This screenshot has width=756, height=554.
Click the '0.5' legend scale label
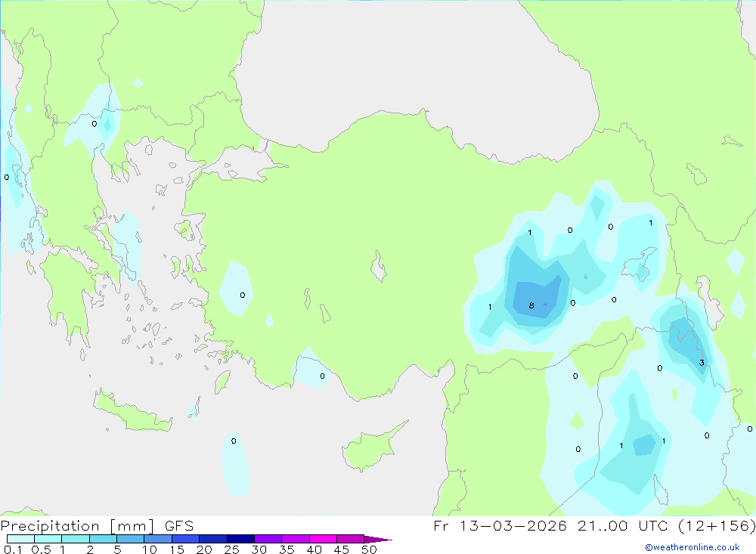click(x=42, y=549)
